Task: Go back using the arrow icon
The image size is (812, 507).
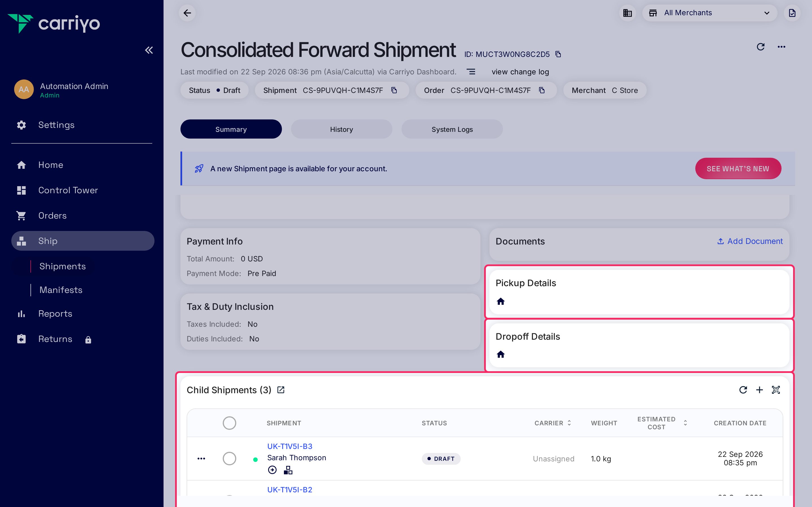Action: (187, 13)
